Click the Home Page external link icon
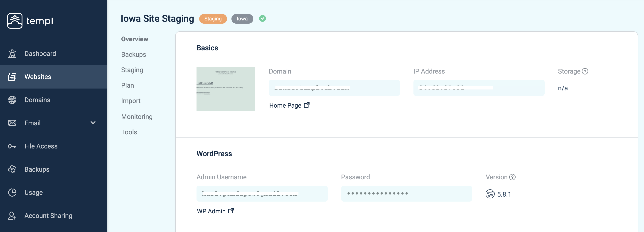644x232 pixels. (307, 105)
